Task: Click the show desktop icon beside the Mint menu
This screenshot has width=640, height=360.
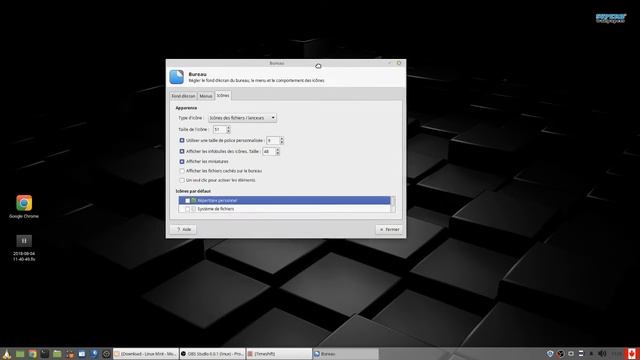Action: click(20, 354)
